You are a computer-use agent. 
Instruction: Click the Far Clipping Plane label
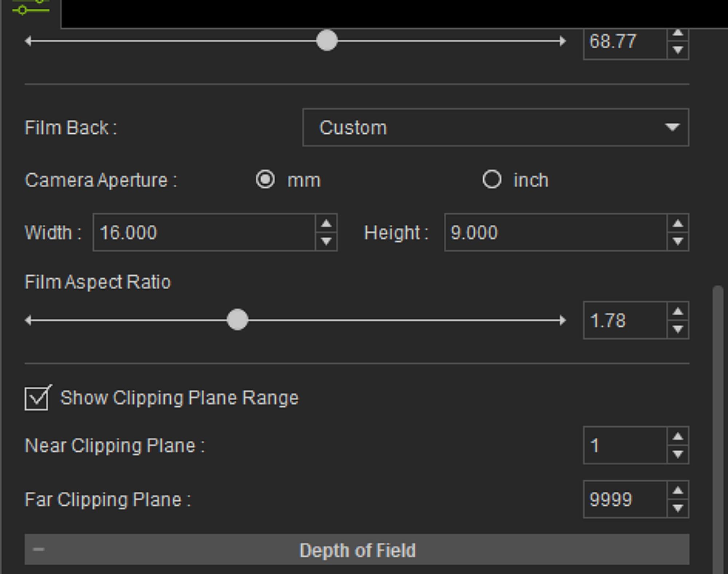point(108,499)
